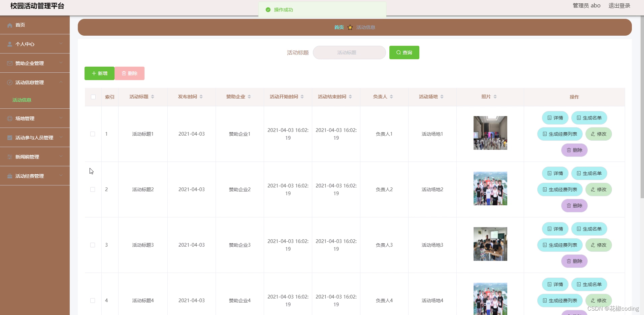Click the purple 删除 for 活动标题2

coord(574,206)
